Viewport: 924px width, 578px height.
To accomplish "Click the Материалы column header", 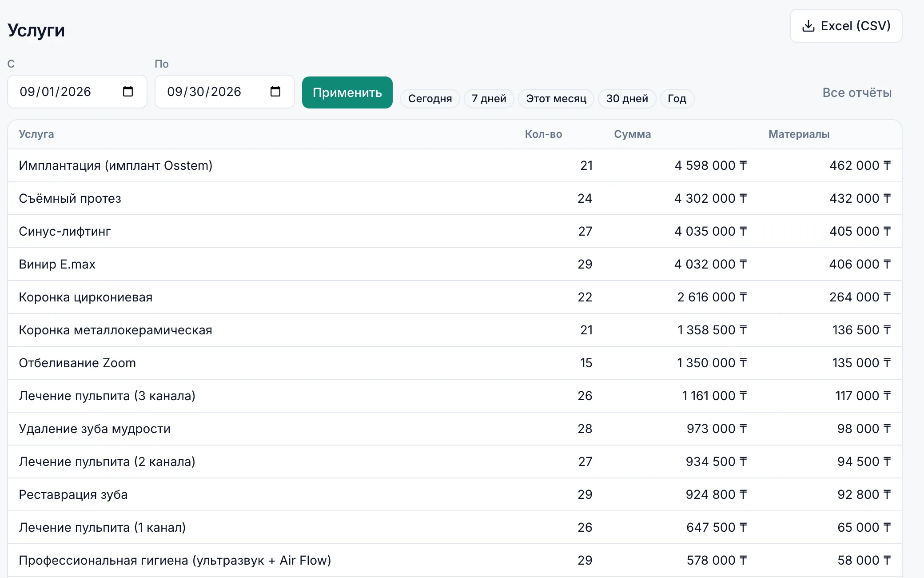I will pos(799,134).
